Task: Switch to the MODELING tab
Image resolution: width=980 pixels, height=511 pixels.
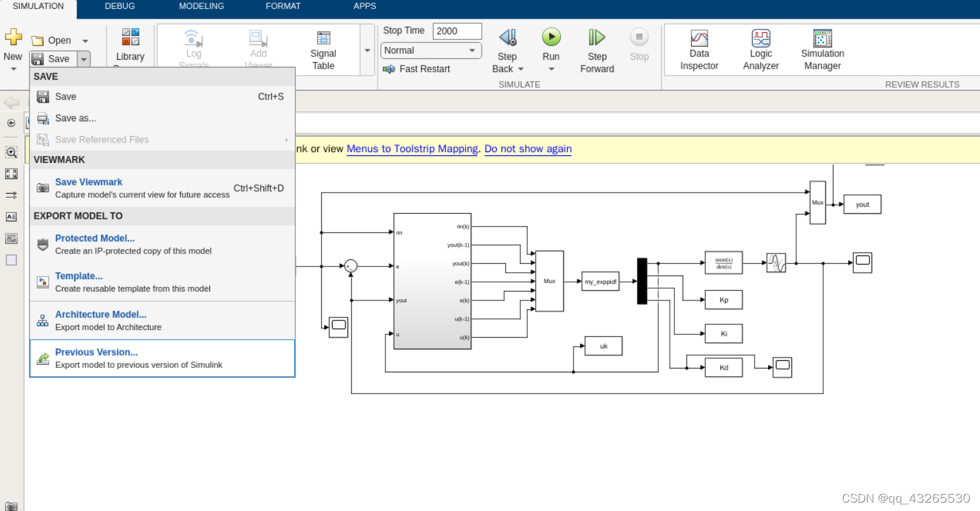Action: point(202,6)
